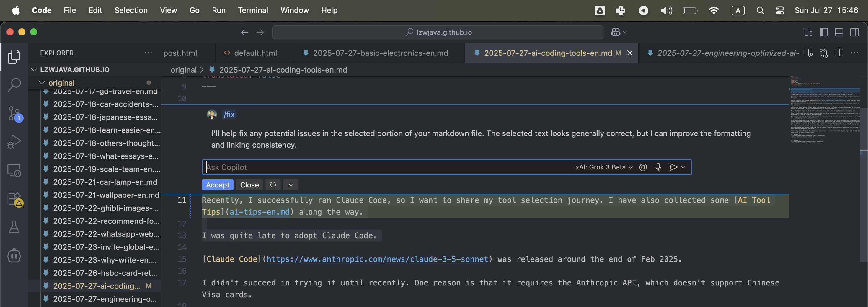Open macOS Control Center in menu bar
This screenshot has height=307, width=868.
tap(780, 10)
